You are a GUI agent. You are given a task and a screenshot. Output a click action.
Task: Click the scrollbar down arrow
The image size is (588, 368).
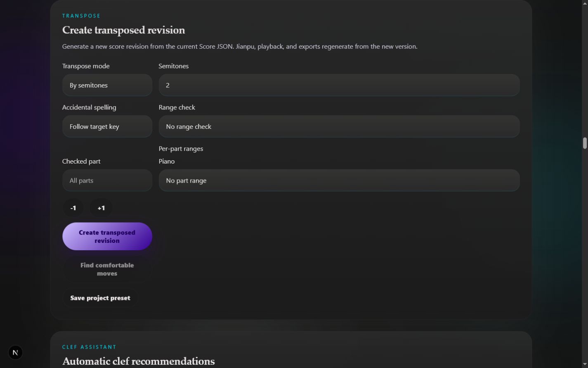(x=585, y=364)
